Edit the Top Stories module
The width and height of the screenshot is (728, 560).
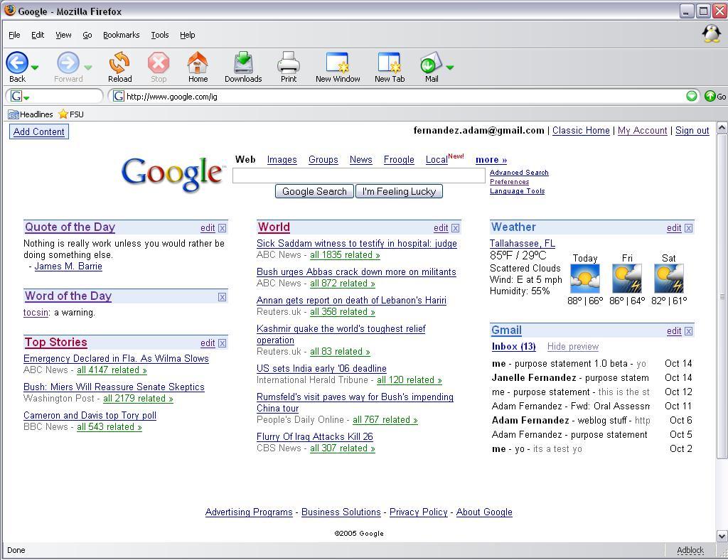[x=208, y=343]
